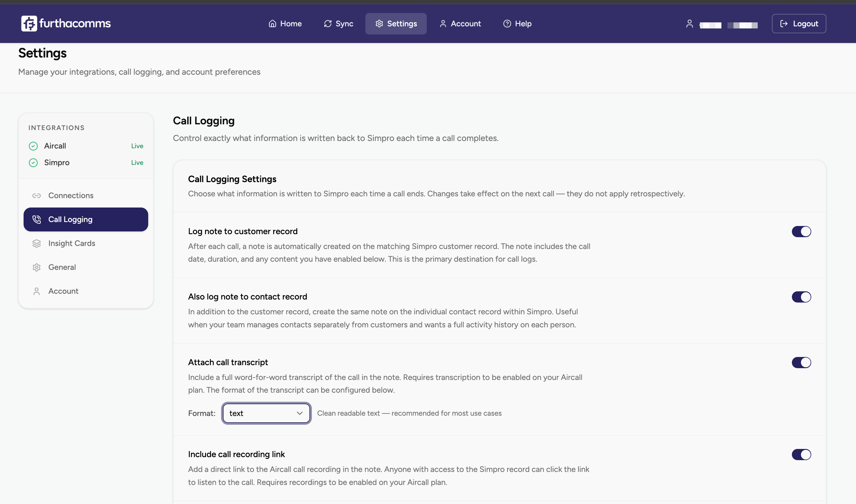Open General settings section
856x504 pixels.
pos(86,267)
